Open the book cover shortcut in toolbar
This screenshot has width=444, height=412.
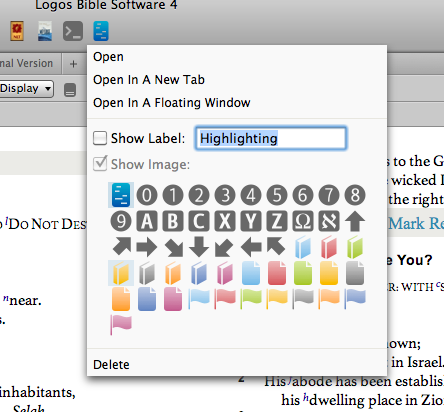tap(45, 31)
